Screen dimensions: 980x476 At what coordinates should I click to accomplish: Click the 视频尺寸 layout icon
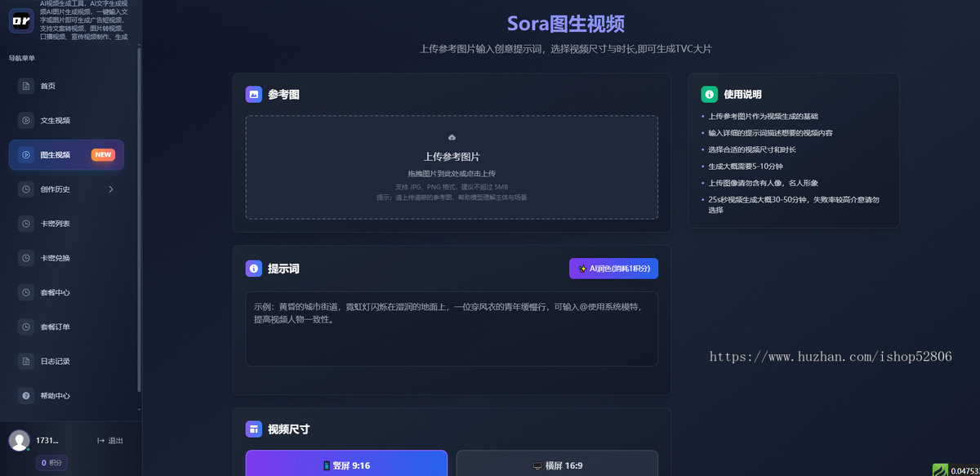point(254,429)
